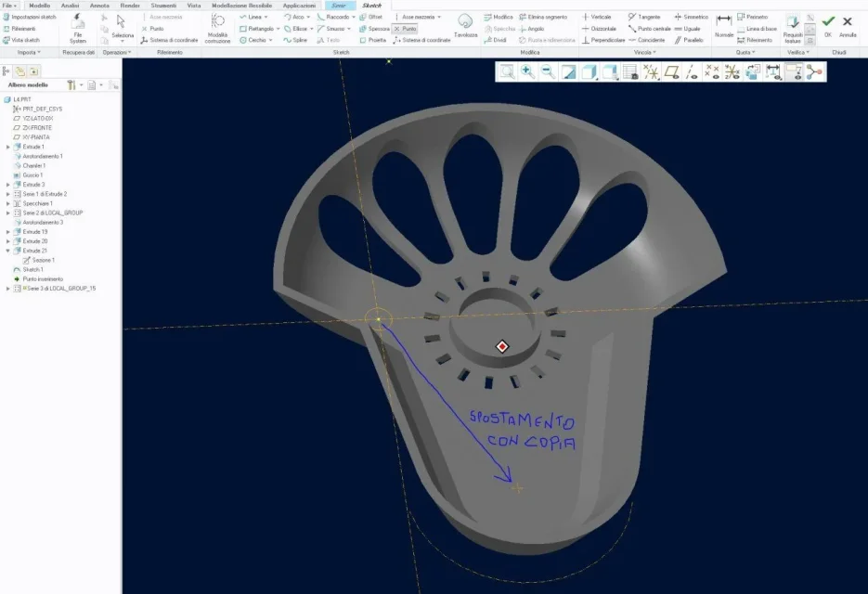868x594 pixels.
Task: Click the File System icon
Action: point(78,28)
